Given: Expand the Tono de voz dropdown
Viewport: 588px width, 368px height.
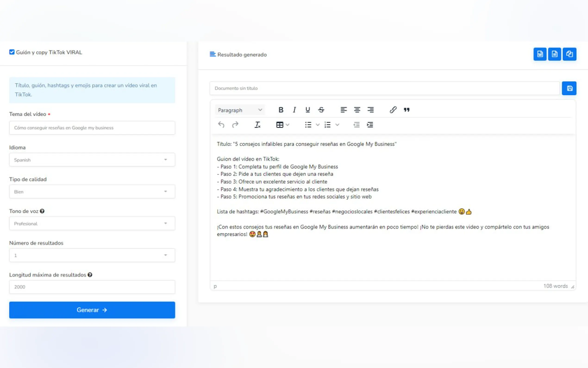Looking at the screenshot, I should click(92, 223).
